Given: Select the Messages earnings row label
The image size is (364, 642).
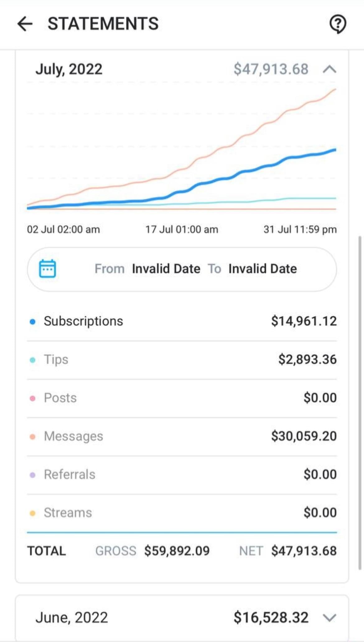Looking at the screenshot, I should 73,436.
